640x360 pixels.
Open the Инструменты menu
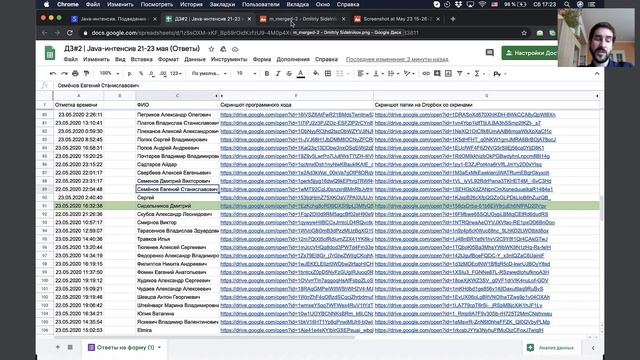point(229,59)
